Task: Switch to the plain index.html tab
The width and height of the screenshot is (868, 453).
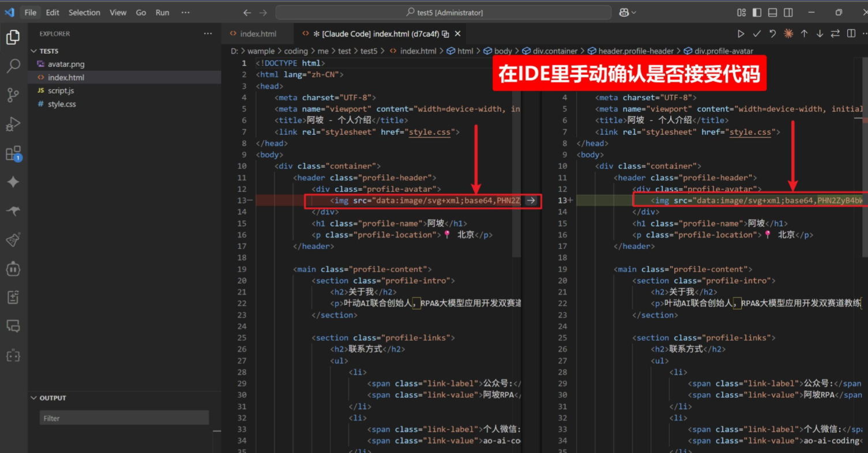Action: tap(257, 34)
